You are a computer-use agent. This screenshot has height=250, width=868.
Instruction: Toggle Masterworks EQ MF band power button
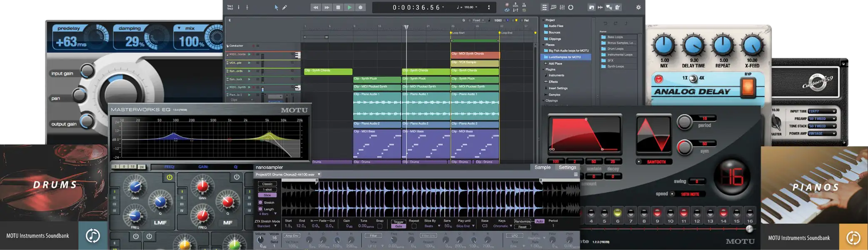click(237, 177)
